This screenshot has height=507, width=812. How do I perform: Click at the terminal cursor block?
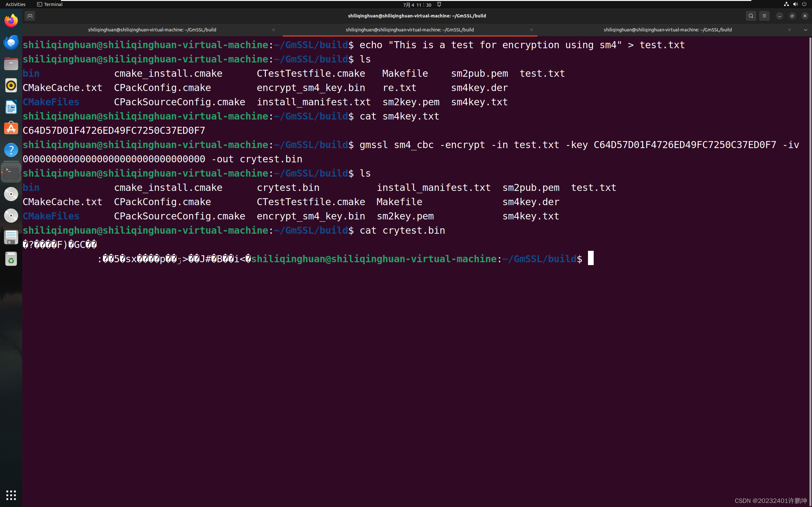(591, 258)
